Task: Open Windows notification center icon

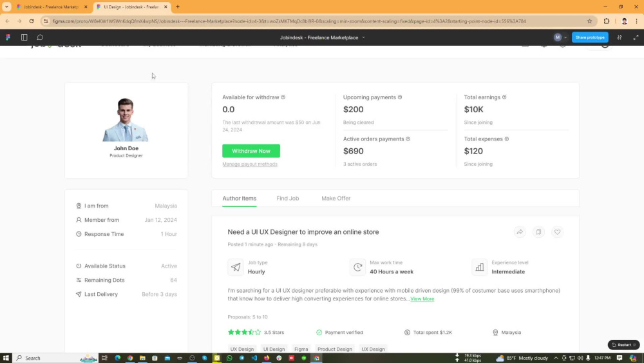Action: (620, 358)
